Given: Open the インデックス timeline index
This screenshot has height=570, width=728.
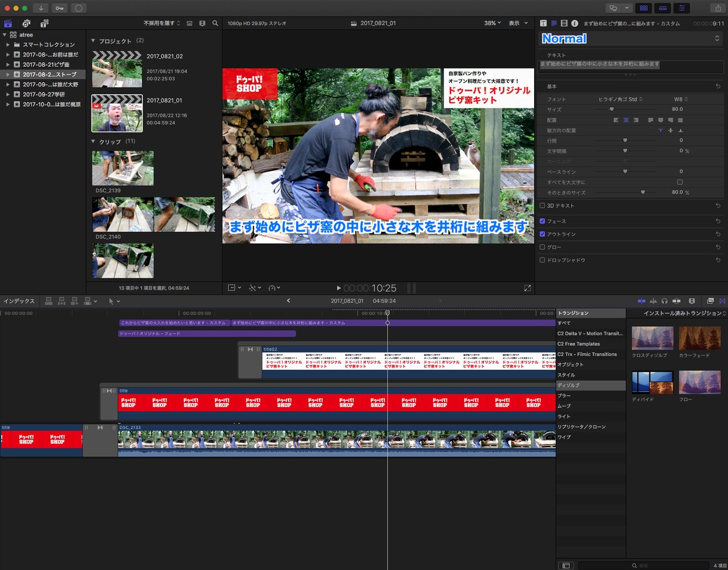Looking at the screenshot, I should coord(19,301).
